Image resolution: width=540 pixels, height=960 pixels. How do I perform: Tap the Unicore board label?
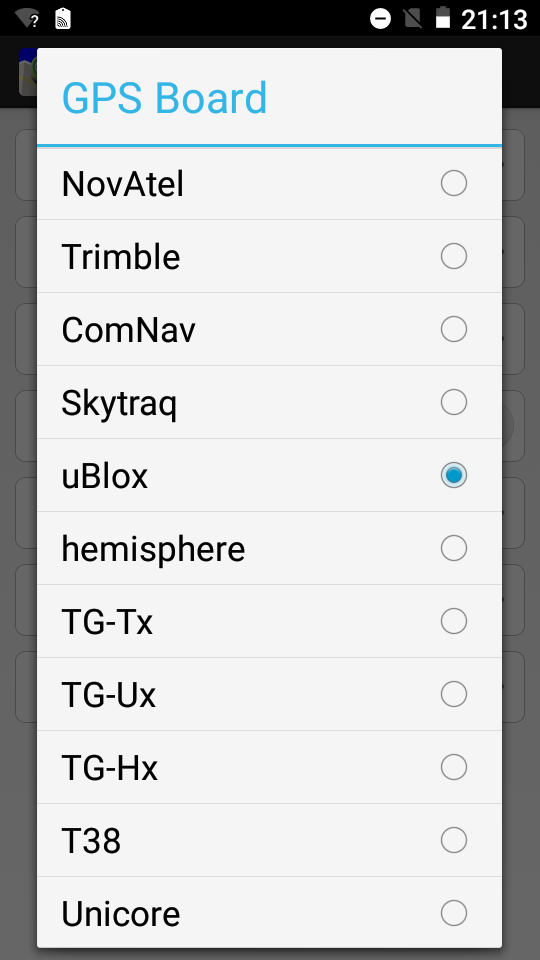coord(121,913)
